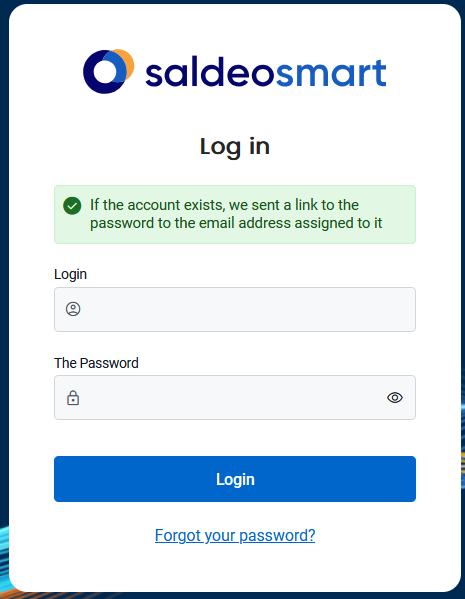
Task: Click the padlock icon in password field
Action: [x=73, y=398]
